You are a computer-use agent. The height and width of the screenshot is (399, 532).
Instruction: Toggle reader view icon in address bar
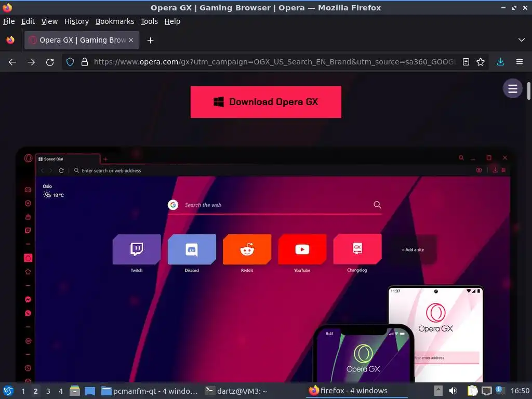coord(466,62)
